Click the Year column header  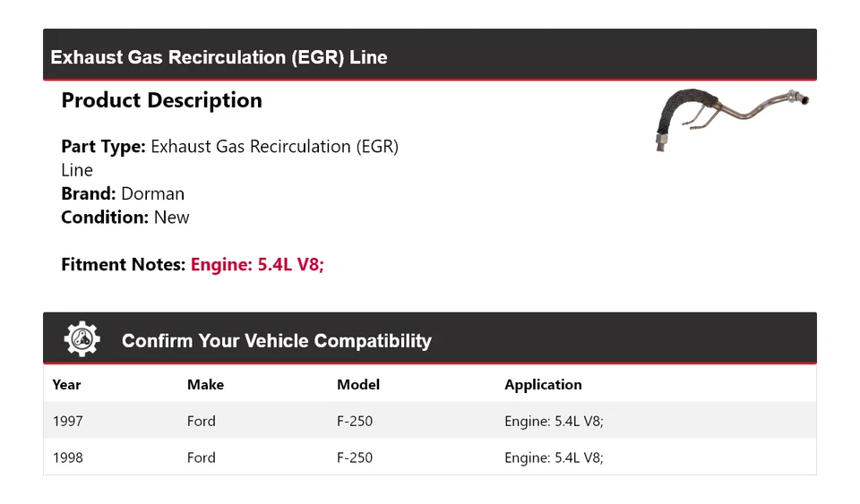click(66, 385)
